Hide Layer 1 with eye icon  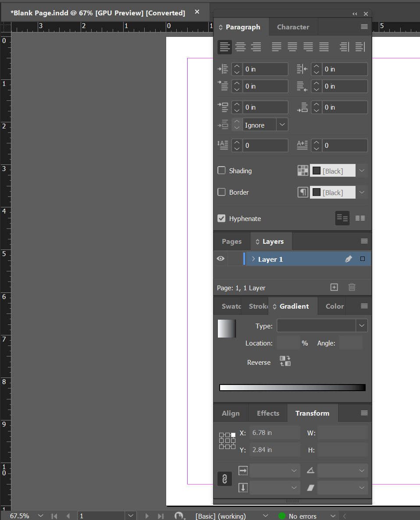point(221,259)
